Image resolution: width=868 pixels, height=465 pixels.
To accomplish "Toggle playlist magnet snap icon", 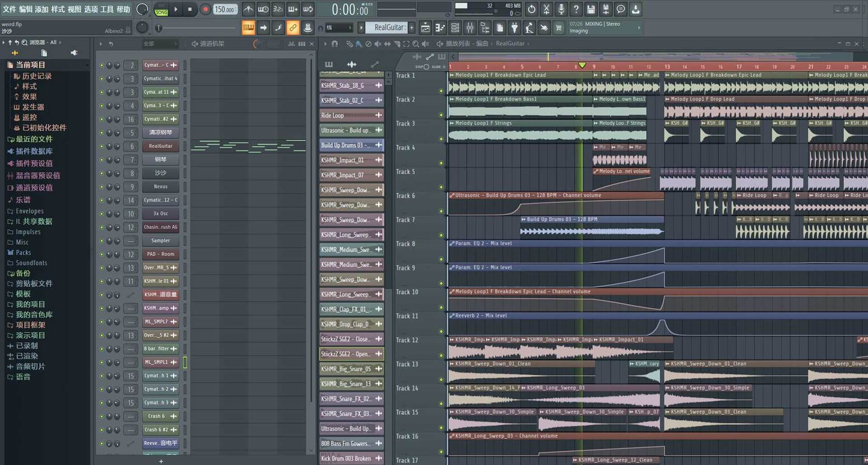I will [x=335, y=44].
